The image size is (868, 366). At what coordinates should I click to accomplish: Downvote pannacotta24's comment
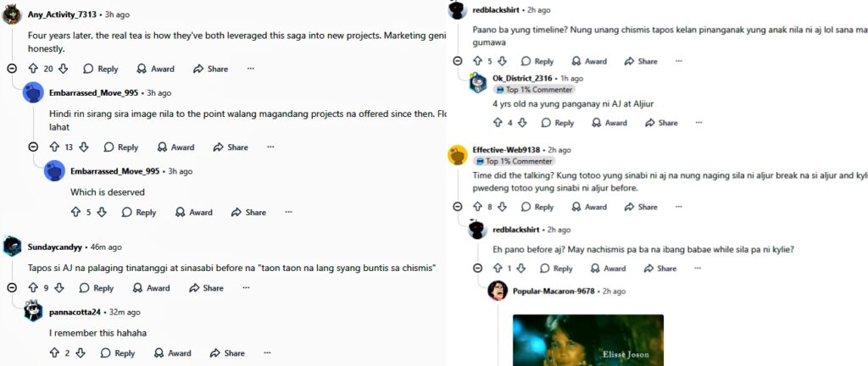point(80,353)
